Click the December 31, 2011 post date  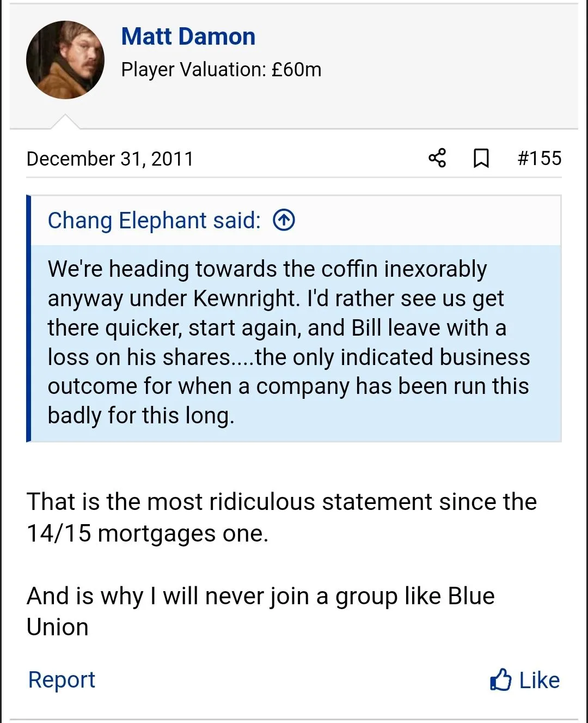tap(110, 159)
